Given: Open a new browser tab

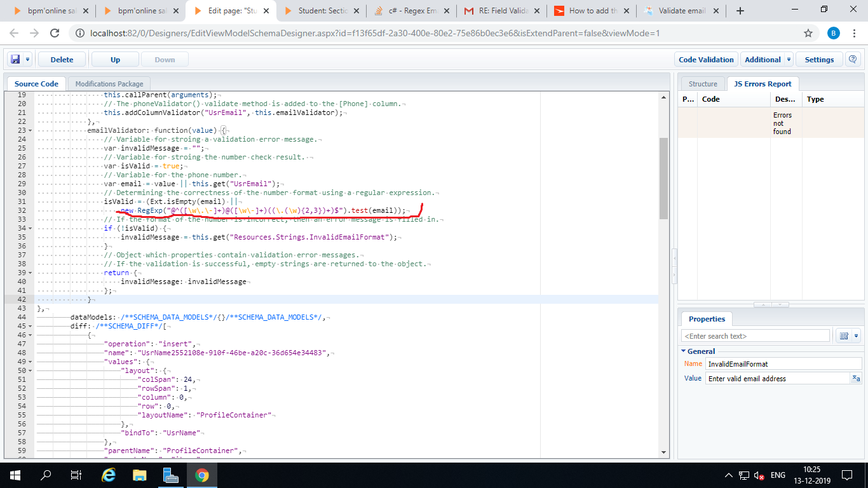Looking at the screenshot, I should [x=740, y=11].
